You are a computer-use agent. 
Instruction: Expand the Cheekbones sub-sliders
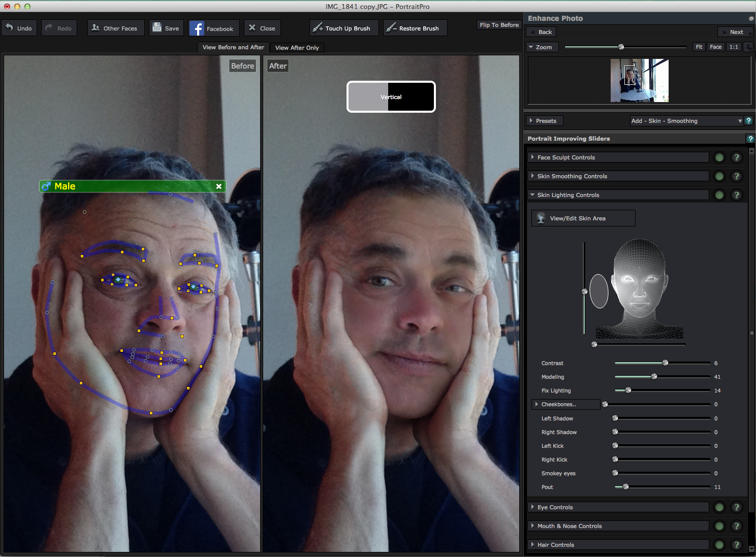[566, 404]
